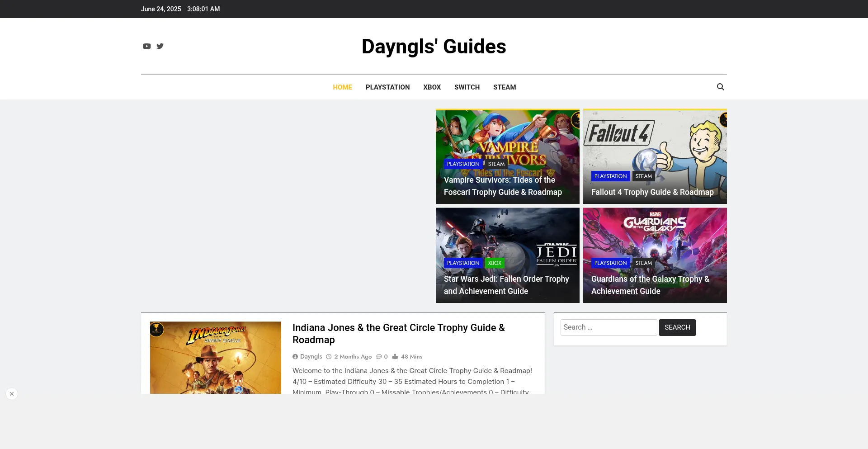Click the 3:08:01 AM clock text
The width and height of the screenshot is (868, 449).
(203, 9)
